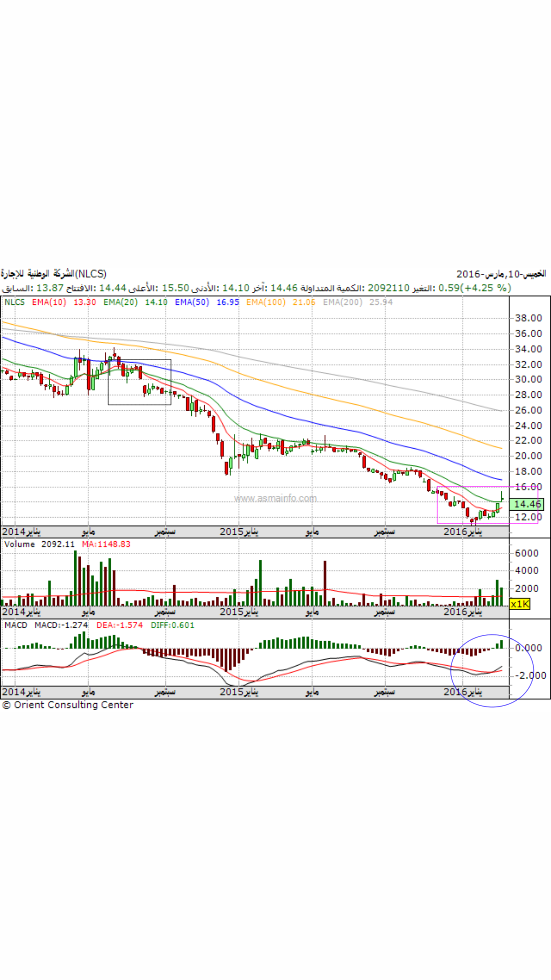Screen dimensions: 551x980
Task: Click the -2.000 MACD axis label
Action: pos(530,675)
